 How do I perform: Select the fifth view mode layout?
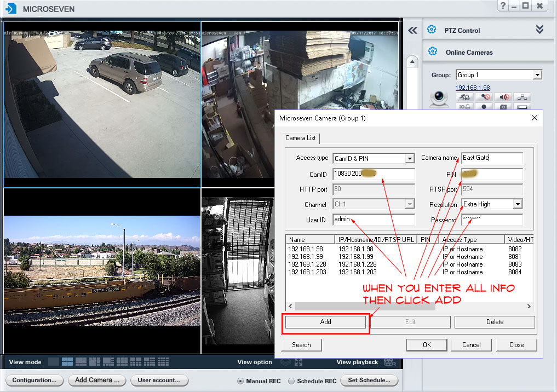[x=108, y=361]
